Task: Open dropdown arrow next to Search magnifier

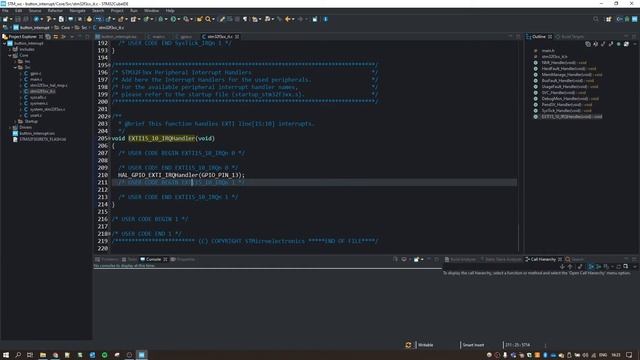Action: click(213, 19)
